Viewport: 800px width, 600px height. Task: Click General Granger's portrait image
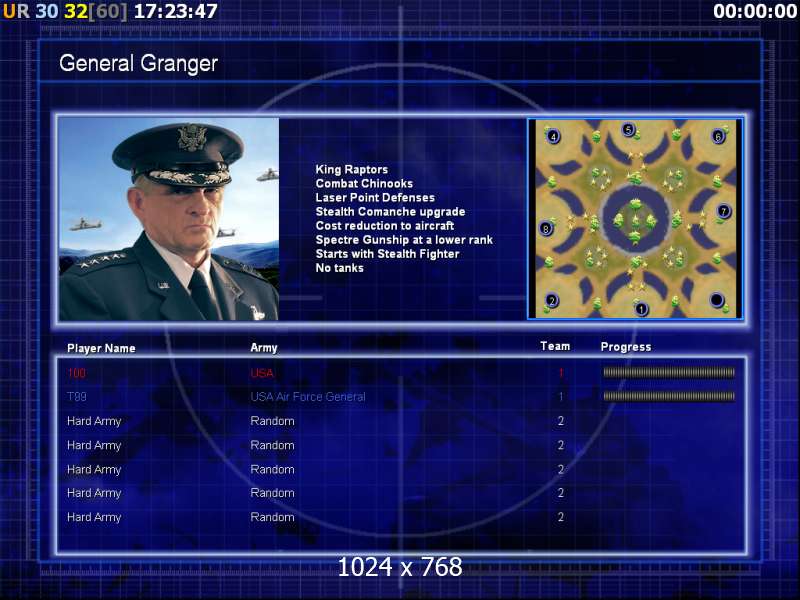click(169, 219)
